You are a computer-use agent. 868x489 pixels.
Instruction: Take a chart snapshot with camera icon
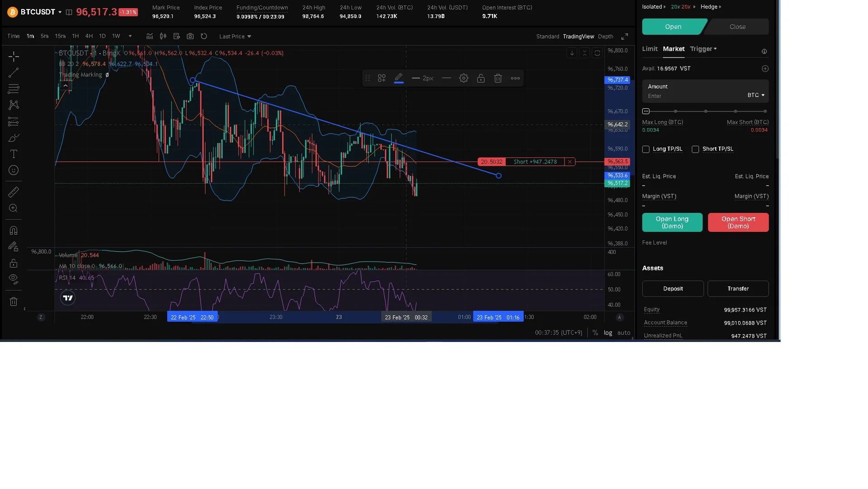pyautogui.click(x=190, y=36)
